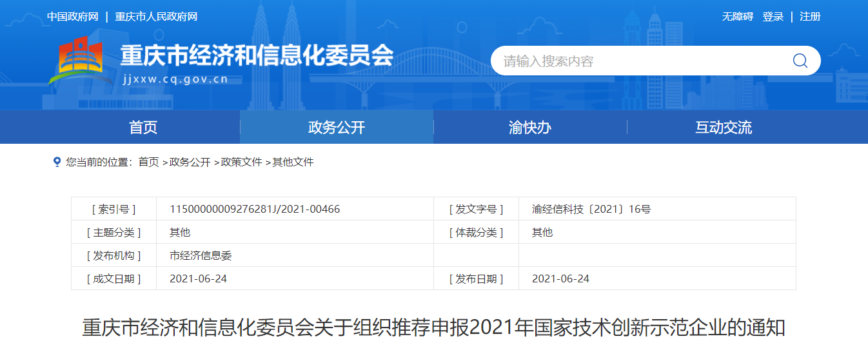Go to the 互动交流 navigation tab
The image size is (868, 352).
[x=724, y=127]
